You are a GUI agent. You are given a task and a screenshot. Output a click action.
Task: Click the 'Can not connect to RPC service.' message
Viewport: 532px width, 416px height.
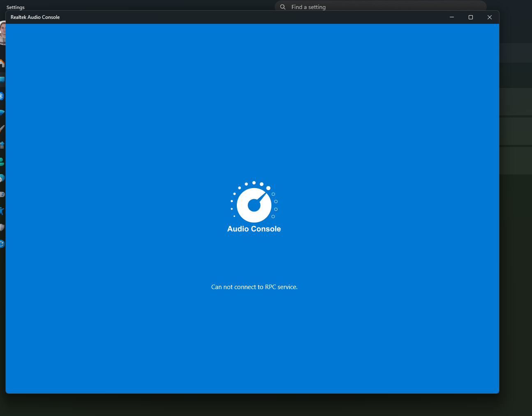pyautogui.click(x=254, y=287)
